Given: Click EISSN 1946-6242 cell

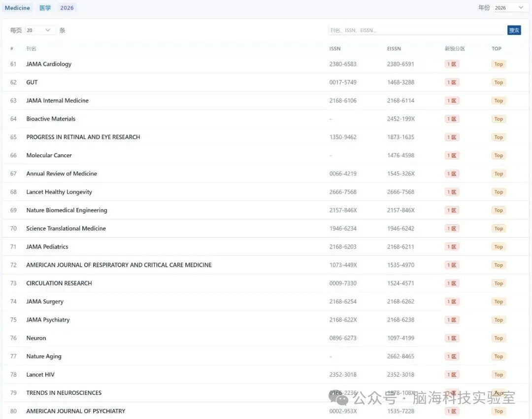Looking at the screenshot, I should [x=400, y=229].
